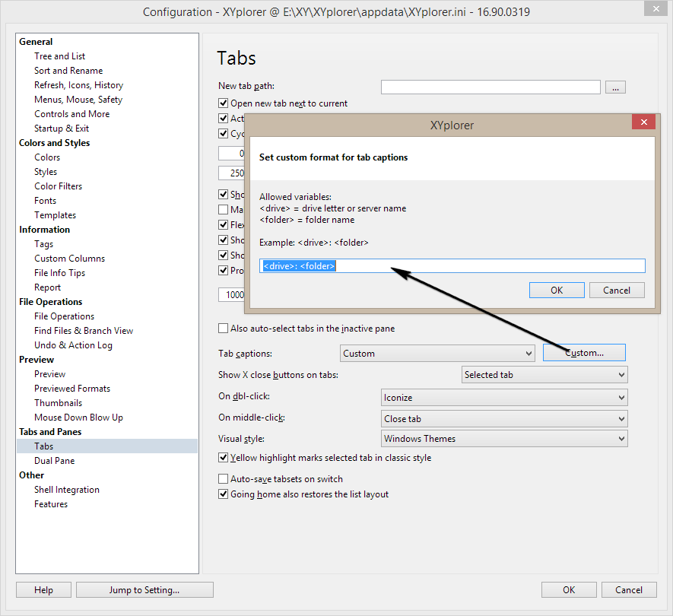Click OK in the custom format dialog
The height and width of the screenshot is (616, 673).
(x=557, y=290)
